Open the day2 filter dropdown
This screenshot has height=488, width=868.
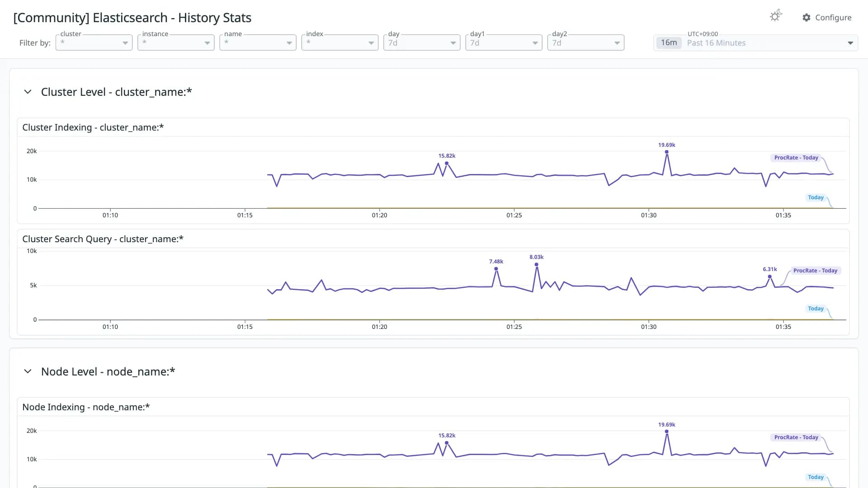tap(586, 42)
